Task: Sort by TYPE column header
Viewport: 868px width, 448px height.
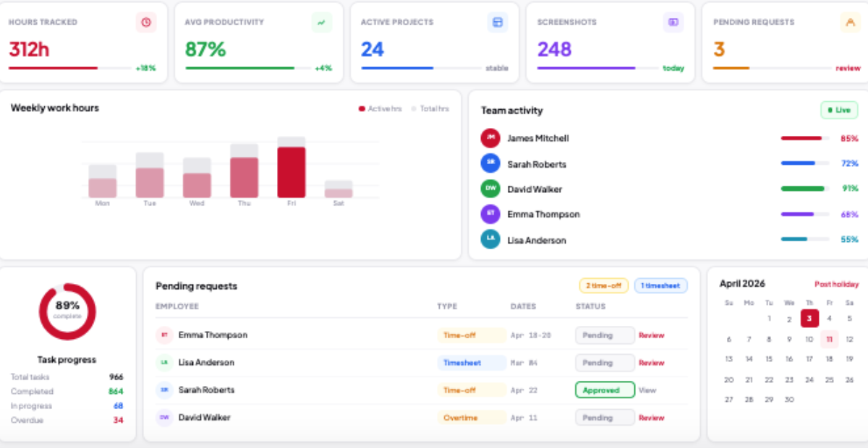Action: coord(447,307)
